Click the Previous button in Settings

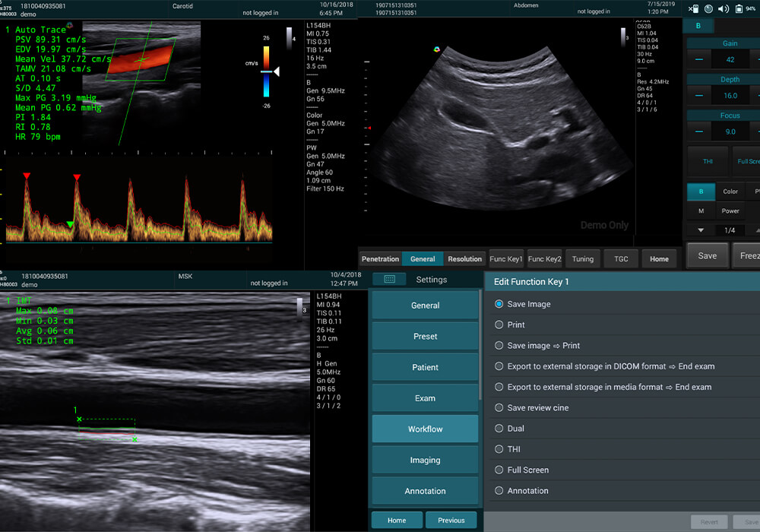451,521
